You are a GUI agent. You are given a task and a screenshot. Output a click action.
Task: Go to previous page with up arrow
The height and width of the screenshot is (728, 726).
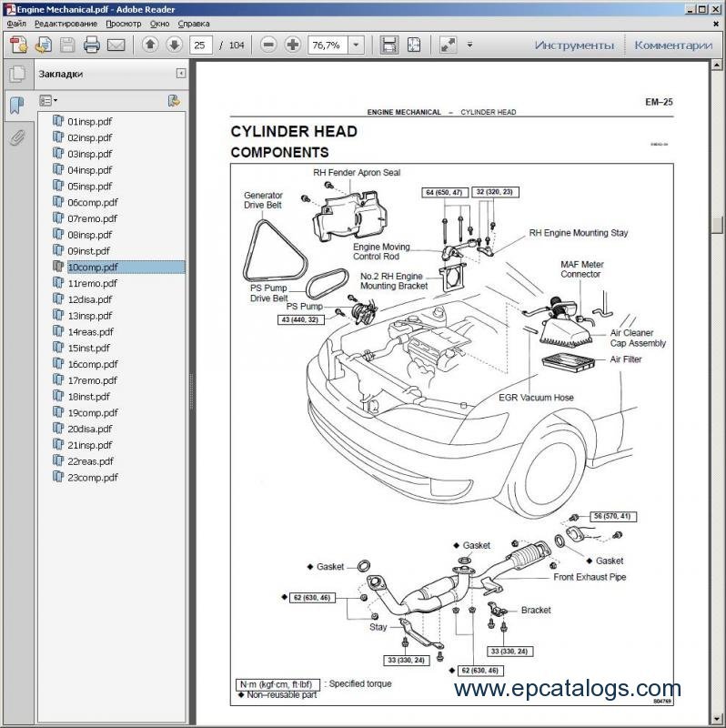click(x=150, y=45)
